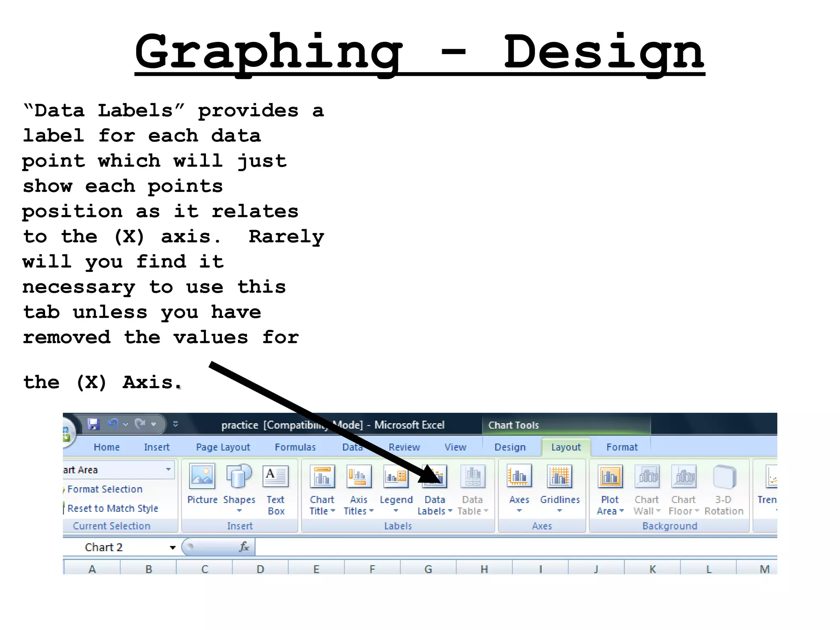Expand the Name Box dropdown showing Chart 2
The width and height of the screenshot is (840, 630).
[173, 548]
